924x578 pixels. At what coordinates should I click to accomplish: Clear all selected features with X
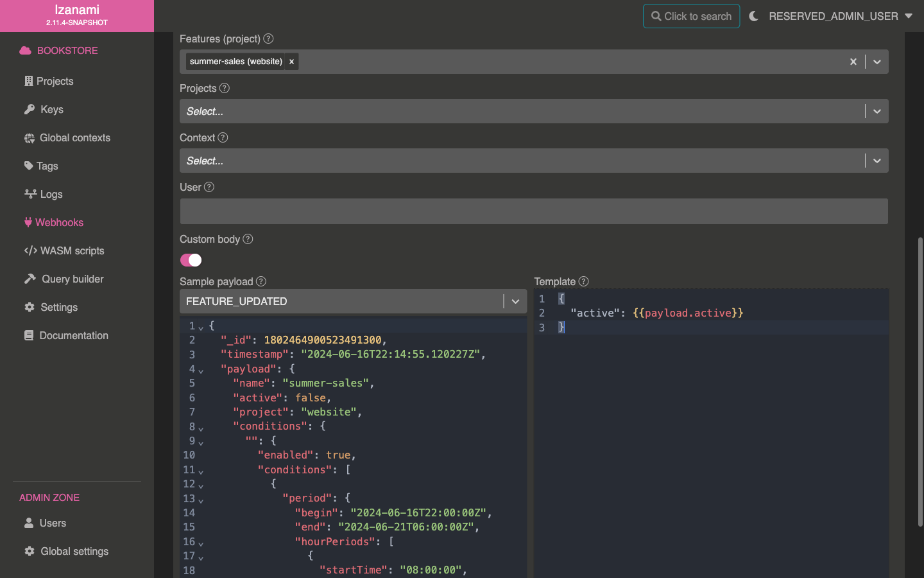[853, 62]
